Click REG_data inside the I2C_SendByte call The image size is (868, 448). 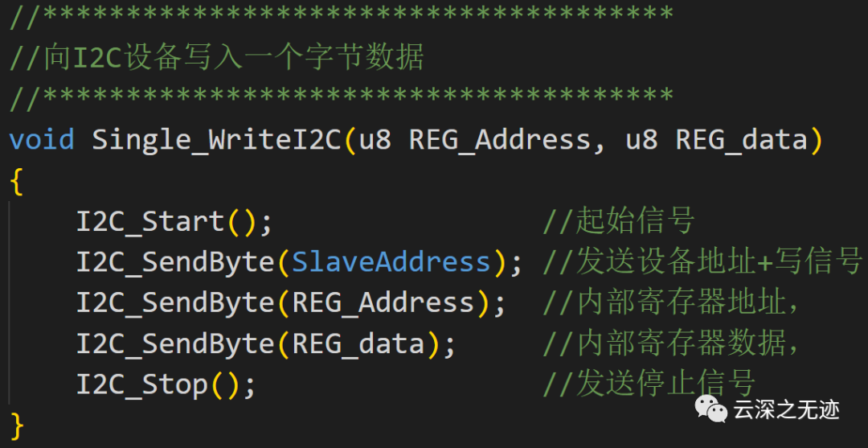[x=358, y=344]
